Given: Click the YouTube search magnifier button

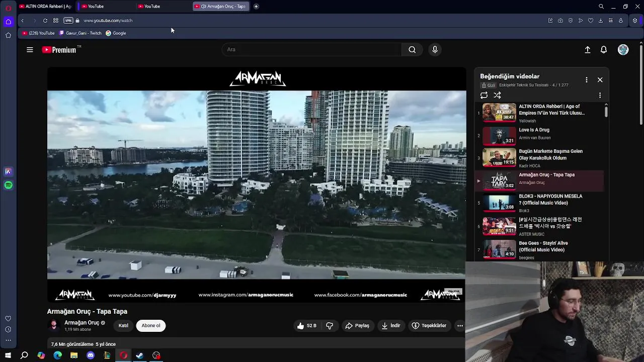Looking at the screenshot, I should tap(412, 49).
